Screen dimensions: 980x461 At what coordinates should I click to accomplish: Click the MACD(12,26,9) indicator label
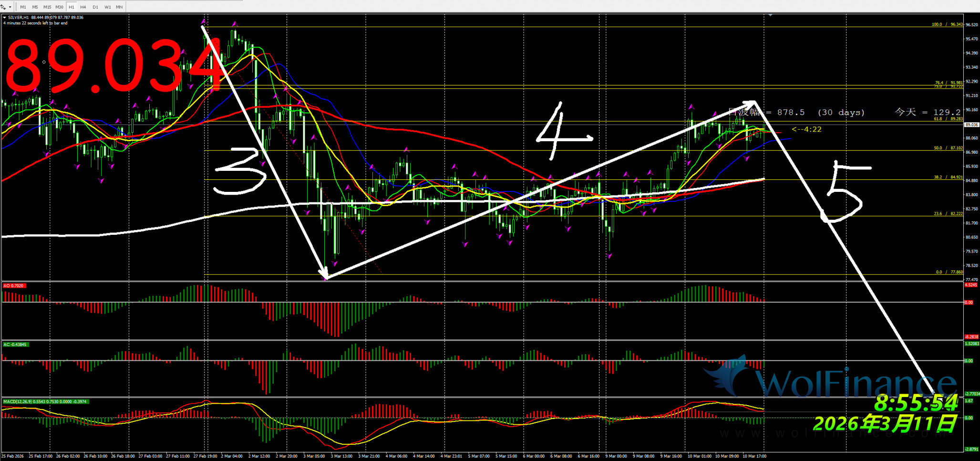(45, 402)
